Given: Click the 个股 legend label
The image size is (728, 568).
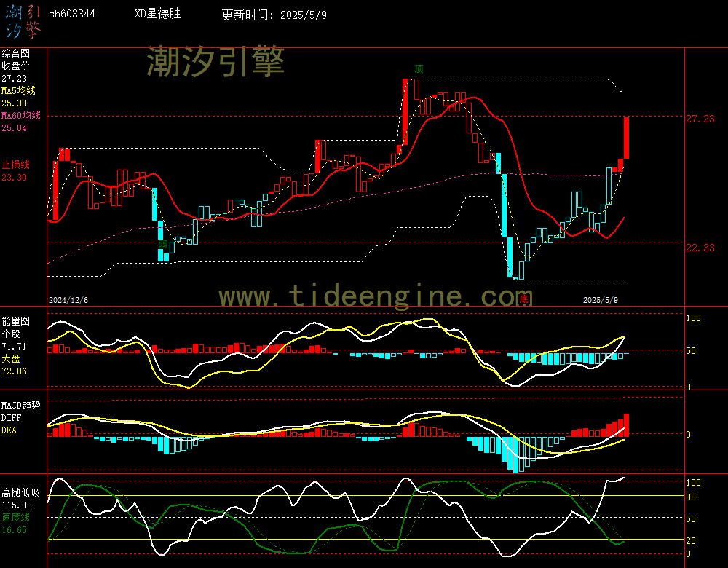Looking at the screenshot, I should click(x=11, y=334).
